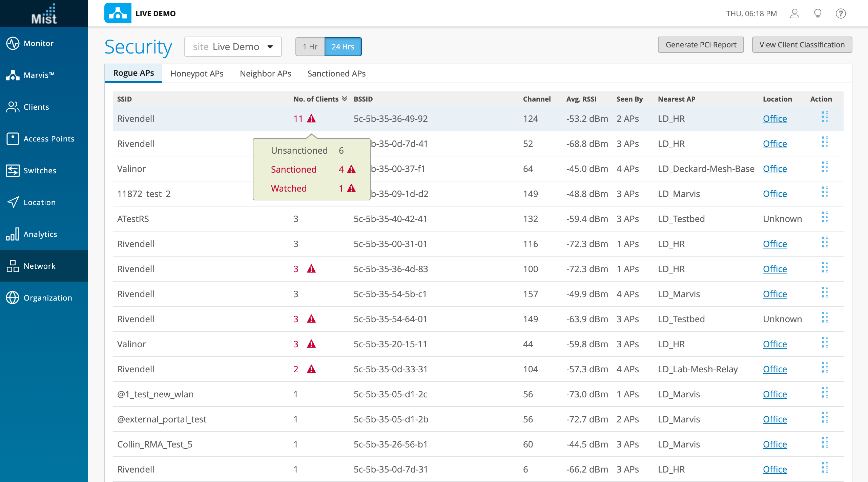Click the user account icon
The image size is (868, 482).
pos(794,14)
